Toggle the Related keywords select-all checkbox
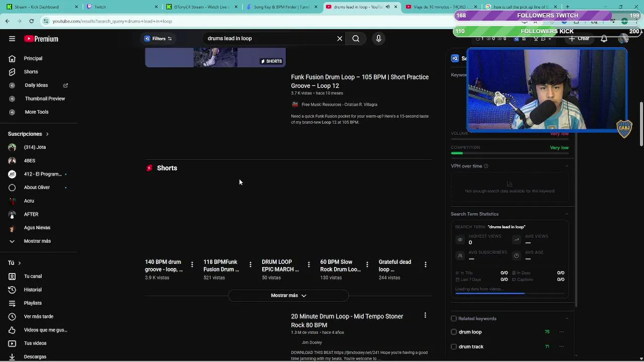644x362 pixels. [454, 319]
